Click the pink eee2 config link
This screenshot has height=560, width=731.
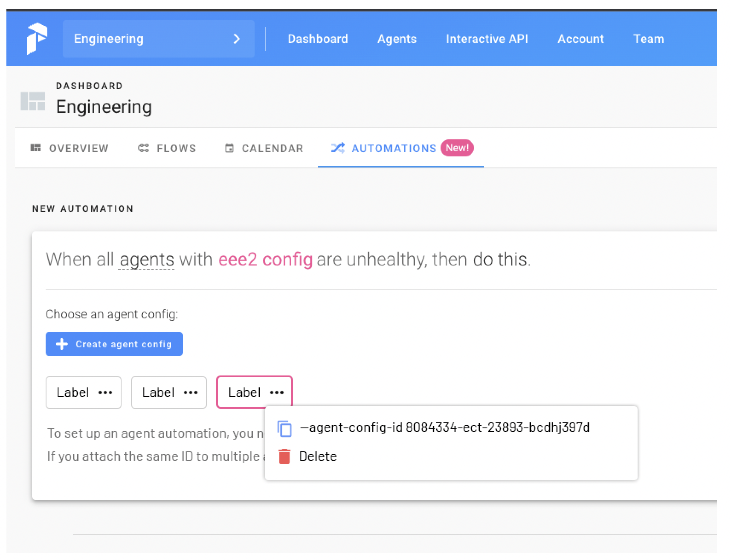pyautogui.click(x=265, y=259)
